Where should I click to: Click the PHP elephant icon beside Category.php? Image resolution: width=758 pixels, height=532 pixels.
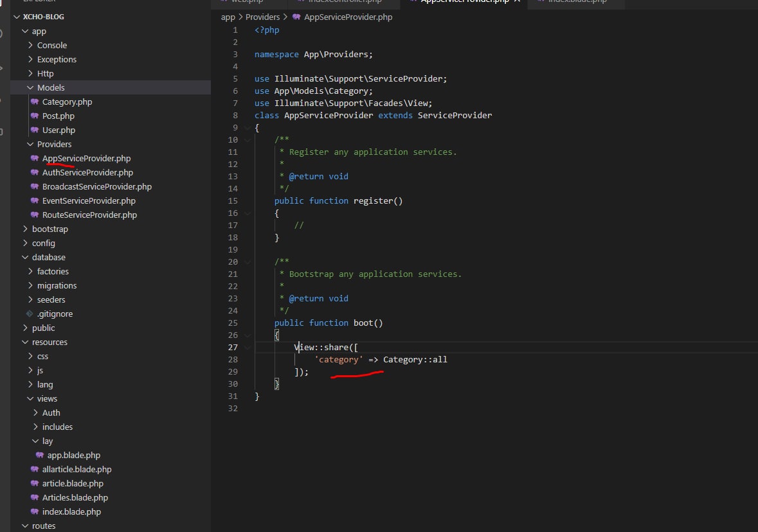tap(35, 102)
